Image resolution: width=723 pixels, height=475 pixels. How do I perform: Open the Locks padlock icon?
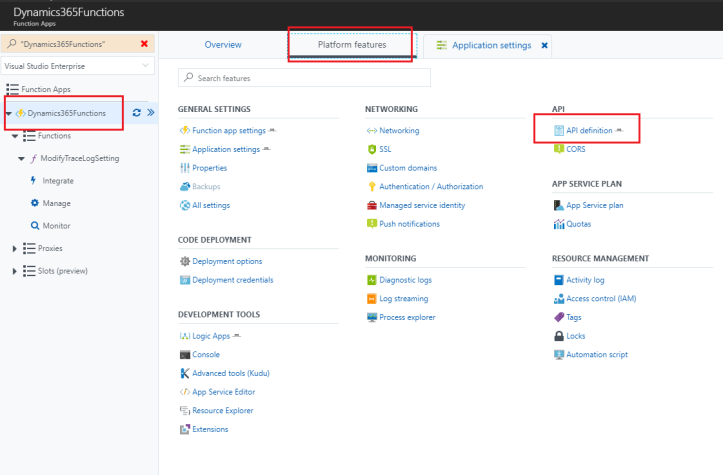click(558, 336)
